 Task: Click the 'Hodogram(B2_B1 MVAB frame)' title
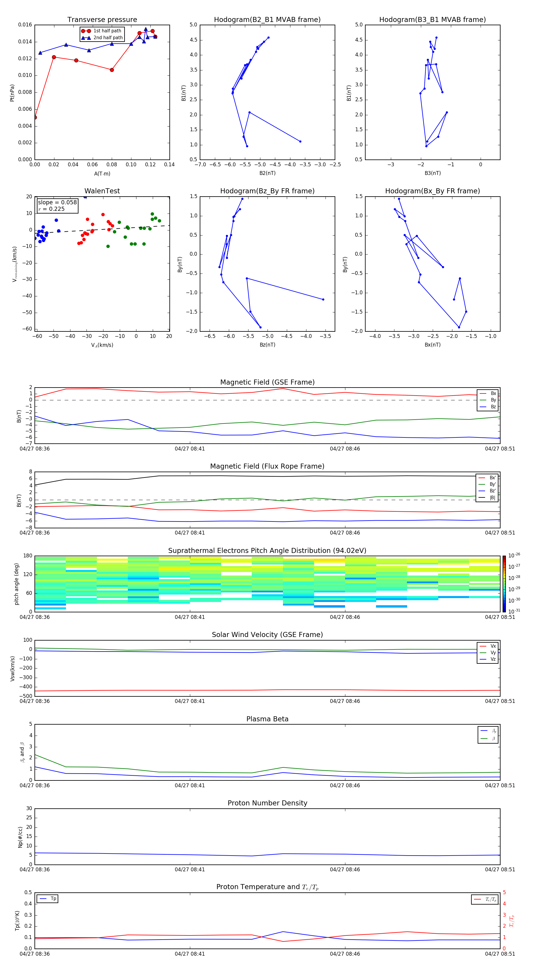[267, 20]
